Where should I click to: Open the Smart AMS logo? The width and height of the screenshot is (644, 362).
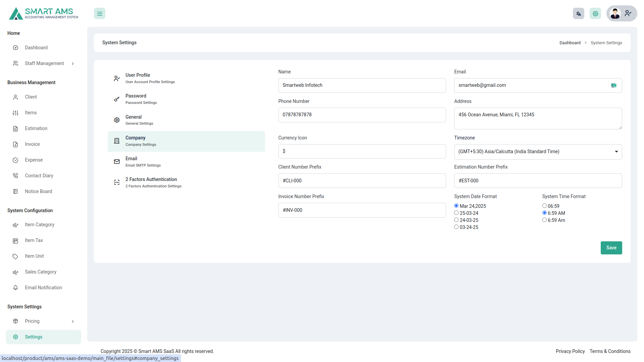(43, 13)
